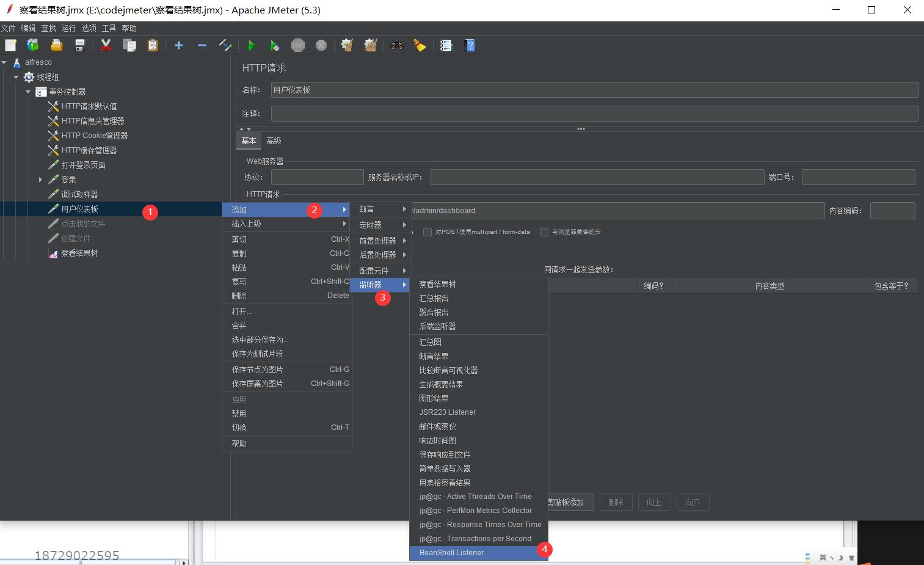Open the Templates toolbar icon
The image size is (924, 565).
(x=33, y=45)
